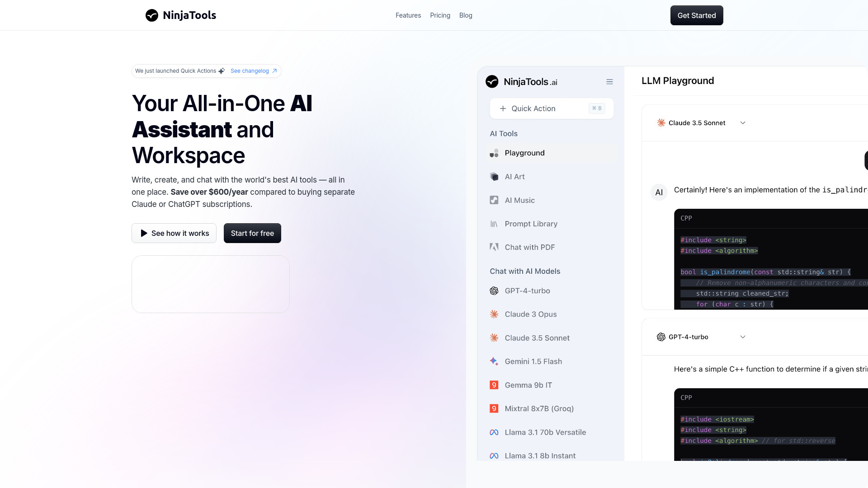868x488 pixels.
Task: See changelog announcement link
Action: click(x=253, y=70)
